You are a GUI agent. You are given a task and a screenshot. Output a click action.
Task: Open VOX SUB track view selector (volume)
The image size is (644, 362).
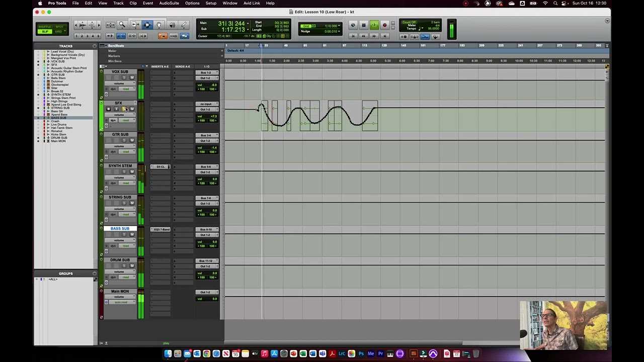point(119,83)
